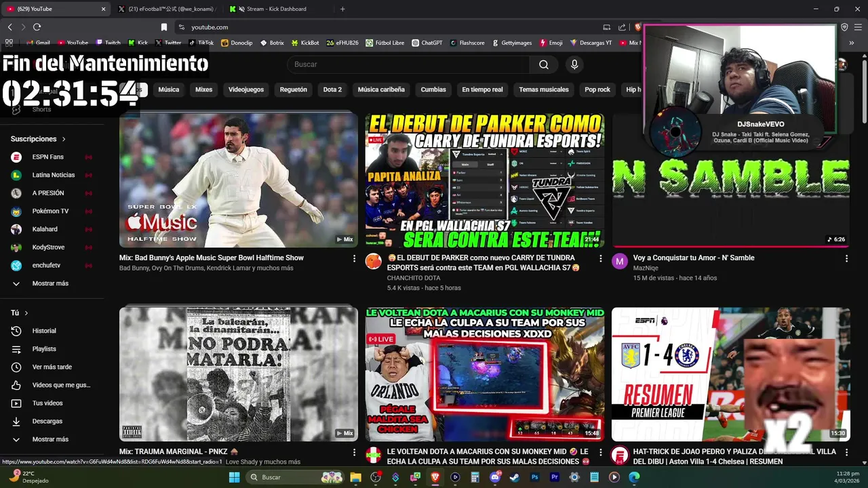Select the Cumbias filter chip
The image size is (868, 488).
point(433,89)
